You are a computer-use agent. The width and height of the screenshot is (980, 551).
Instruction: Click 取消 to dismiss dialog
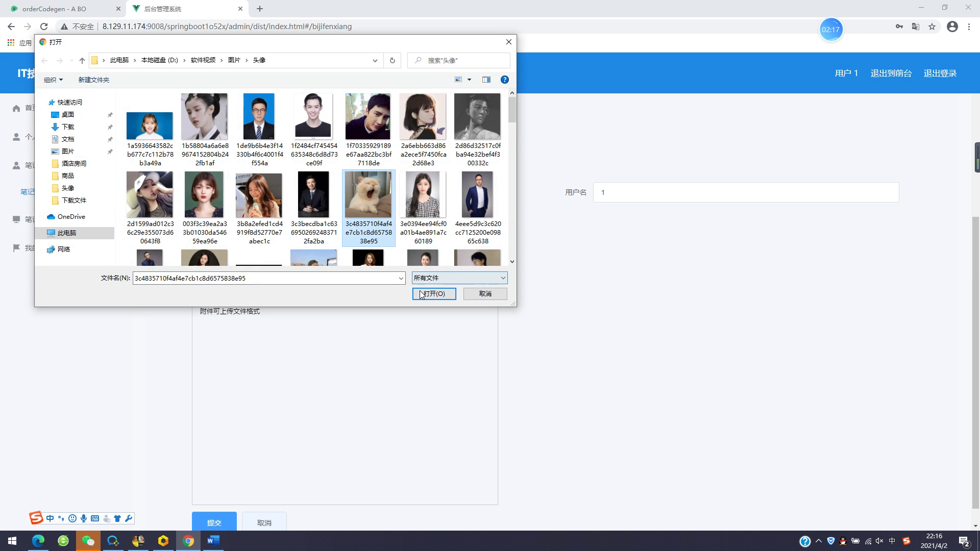point(484,293)
